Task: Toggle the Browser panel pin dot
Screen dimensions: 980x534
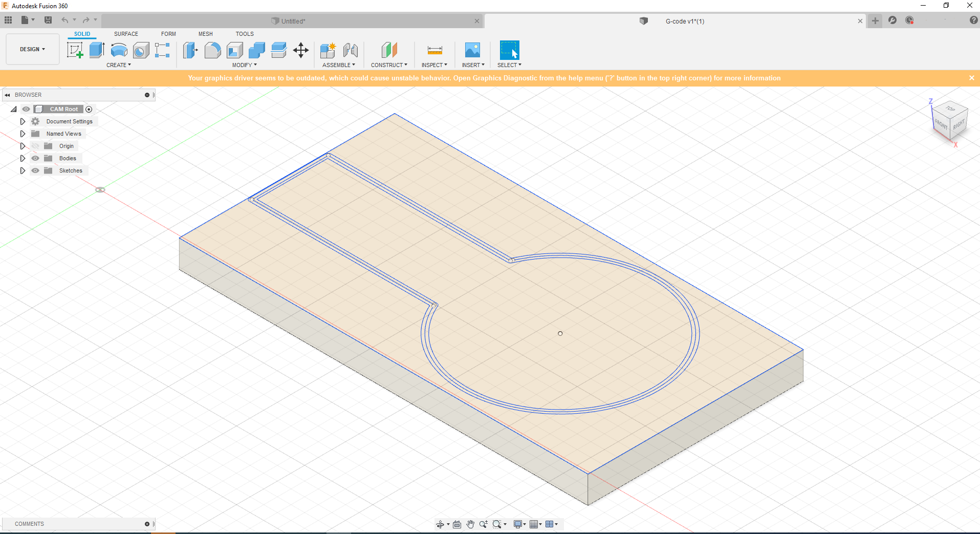Action: [147, 95]
